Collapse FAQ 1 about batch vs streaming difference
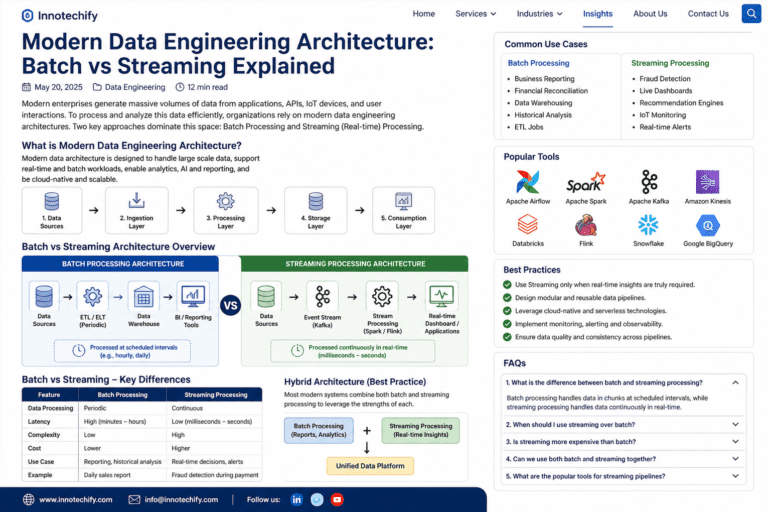 (735, 383)
